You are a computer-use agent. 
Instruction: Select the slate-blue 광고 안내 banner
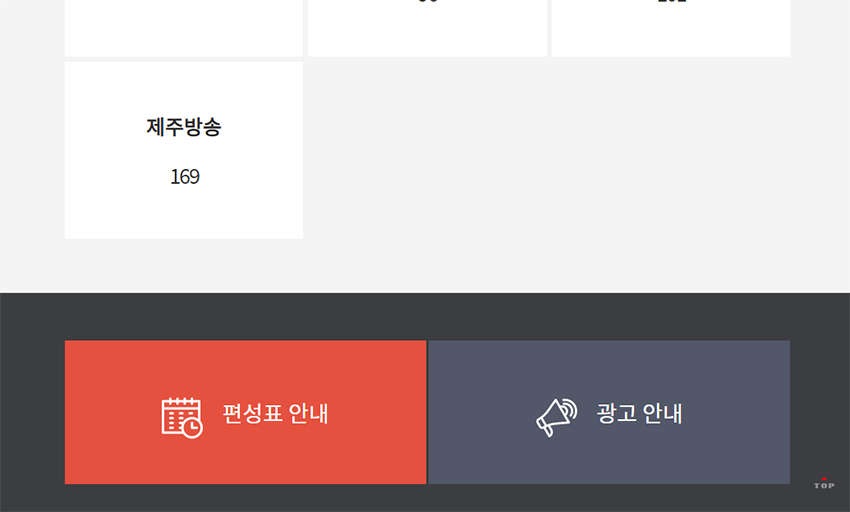pyautogui.click(x=609, y=412)
